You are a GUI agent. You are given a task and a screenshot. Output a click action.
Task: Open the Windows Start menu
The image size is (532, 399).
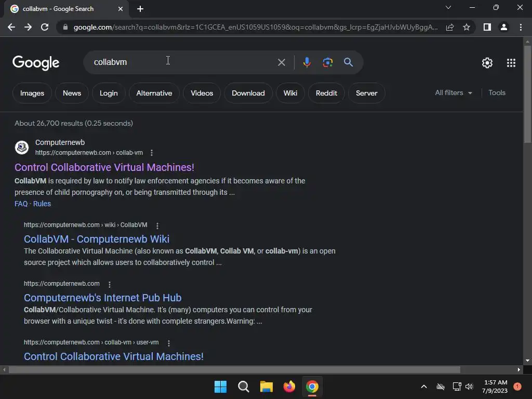click(x=220, y=387)
